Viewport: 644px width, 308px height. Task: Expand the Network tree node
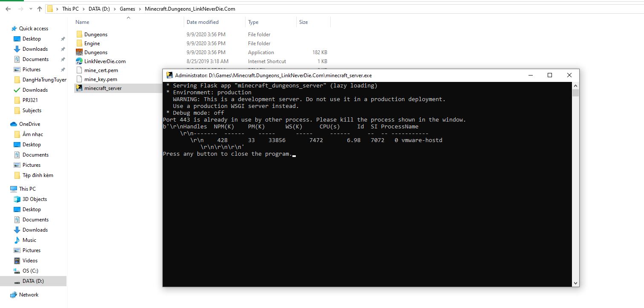click(x=6, y=295)
